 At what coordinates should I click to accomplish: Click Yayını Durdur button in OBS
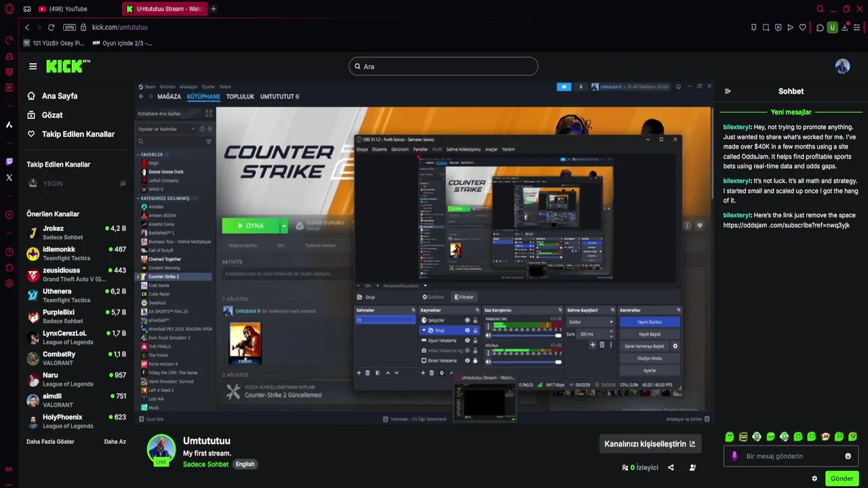point(650,322)
